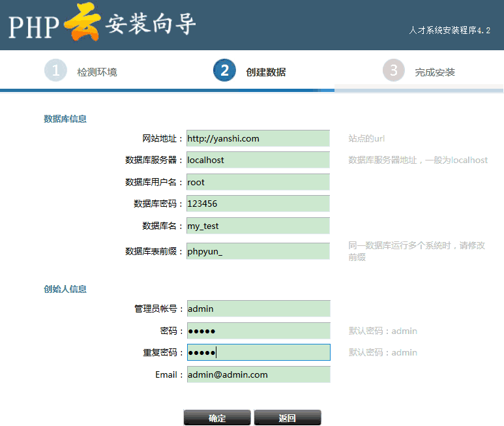This screenshot has width=504, height=426.
Task: Click the 人才系统安装程序4.2 header text
Action: 449,31
